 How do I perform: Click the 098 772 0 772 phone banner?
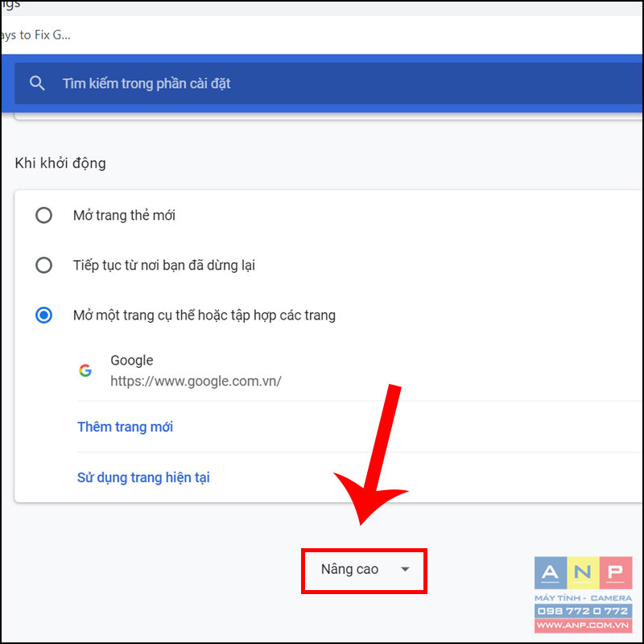tap(583, 611)
